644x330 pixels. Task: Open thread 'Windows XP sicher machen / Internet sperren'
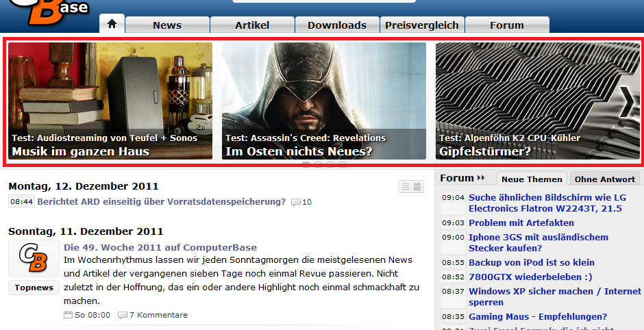pyautogui.click(x=555, y=296)
